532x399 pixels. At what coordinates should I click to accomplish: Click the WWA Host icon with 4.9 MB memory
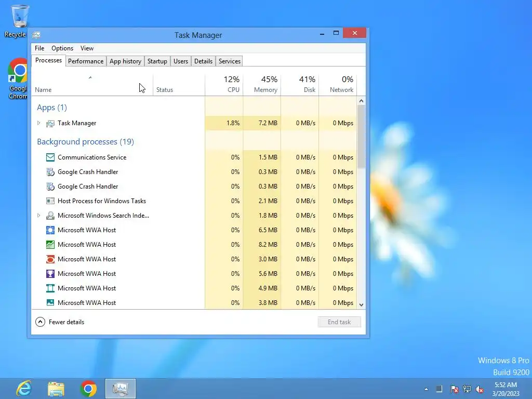[50, 288]
